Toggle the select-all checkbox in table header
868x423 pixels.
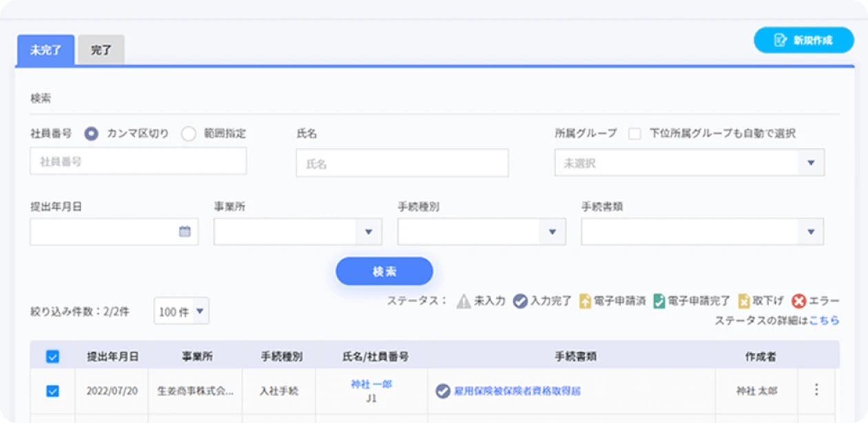[x=52, y=356]
